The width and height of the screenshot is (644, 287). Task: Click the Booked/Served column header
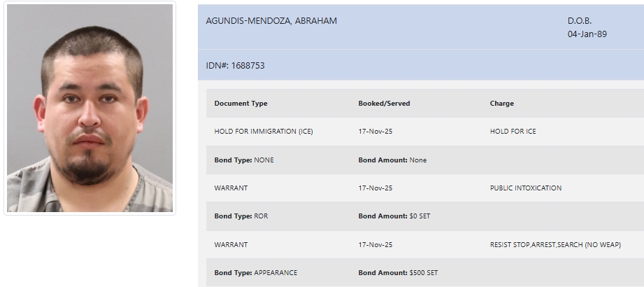pos(384,104)
